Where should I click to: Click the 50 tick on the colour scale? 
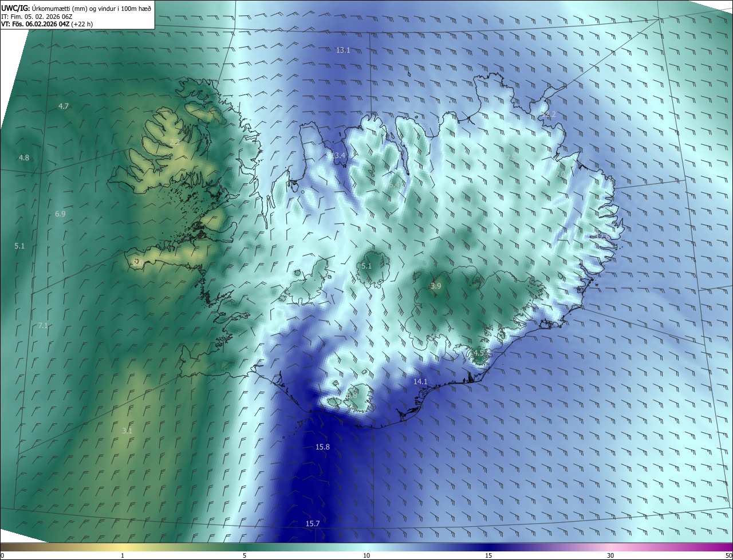click(728, 556)
